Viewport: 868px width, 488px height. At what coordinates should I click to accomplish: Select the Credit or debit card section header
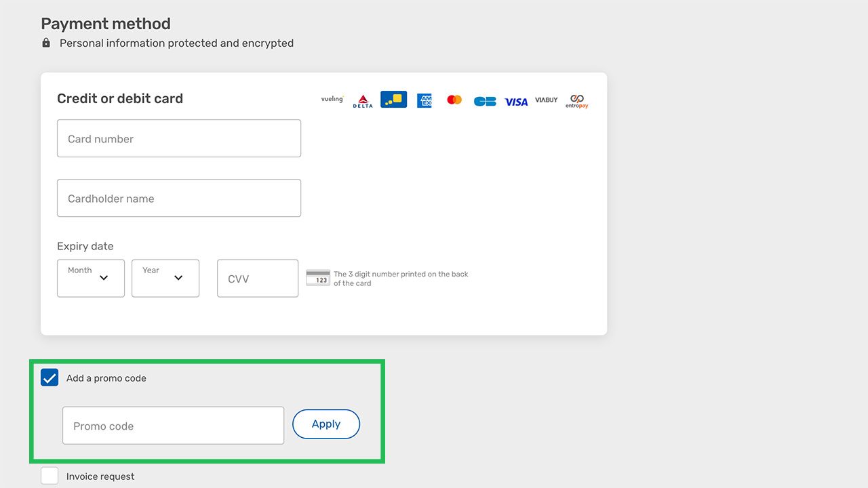pyautogui.click(x=119, y=98)
